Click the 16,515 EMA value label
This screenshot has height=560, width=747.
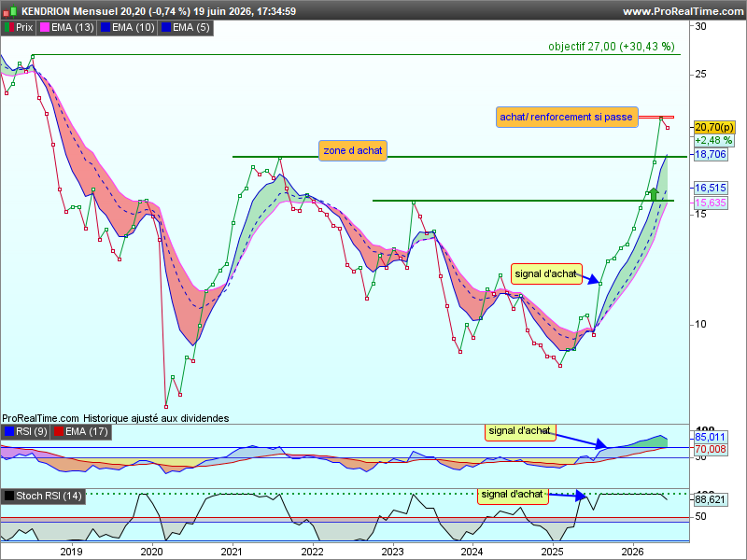coord(711,189)
